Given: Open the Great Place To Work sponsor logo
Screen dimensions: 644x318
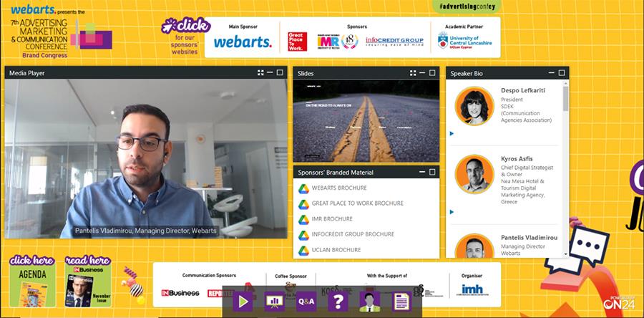Looking at the screenshot, I should coord(297,42).
